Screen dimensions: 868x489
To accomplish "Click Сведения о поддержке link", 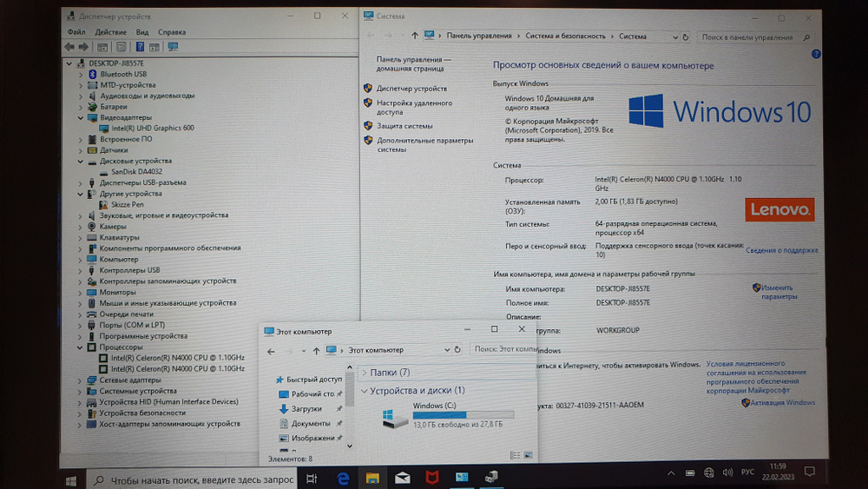I will pos(781,250).
